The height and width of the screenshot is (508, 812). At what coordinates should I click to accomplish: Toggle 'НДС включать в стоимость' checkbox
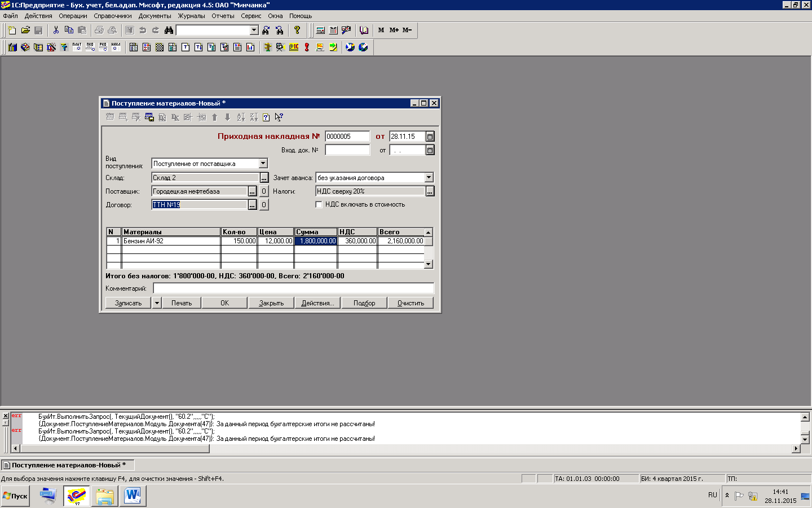click(319, 204)
